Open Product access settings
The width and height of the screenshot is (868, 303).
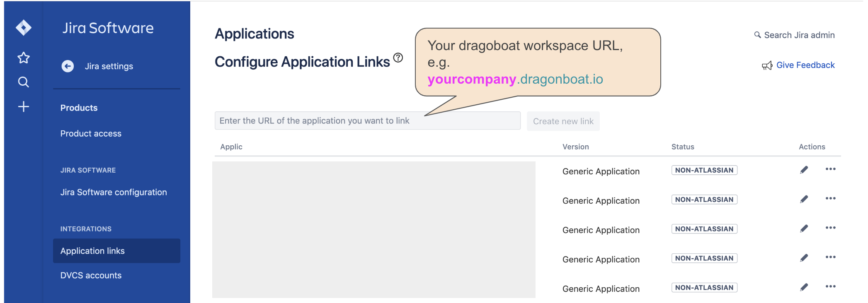(x=91, y=134)
